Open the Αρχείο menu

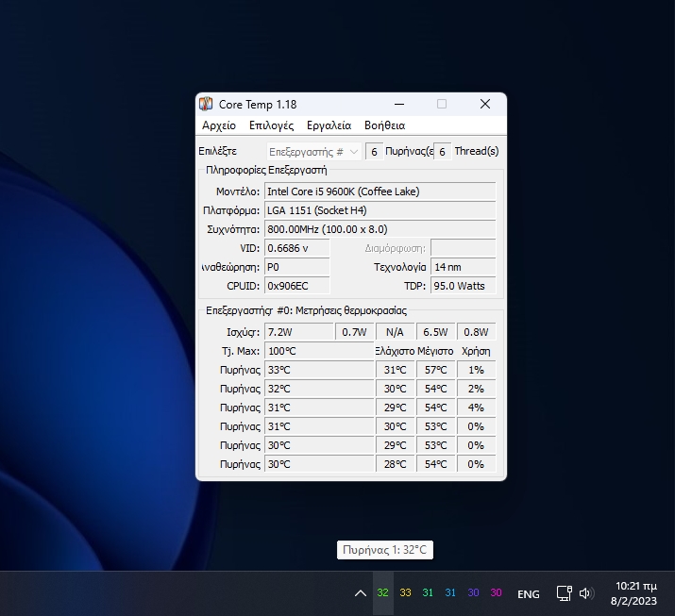[x=219, y=125]
